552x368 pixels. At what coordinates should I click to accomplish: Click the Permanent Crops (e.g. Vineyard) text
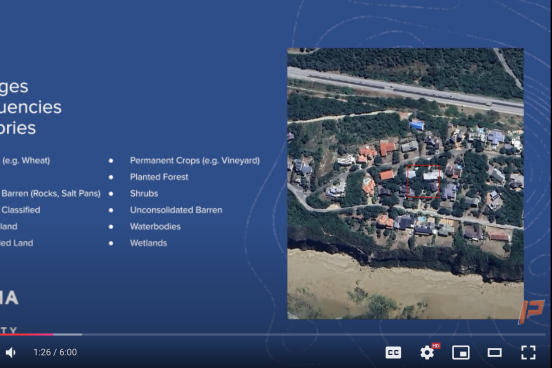pos(195,161)
